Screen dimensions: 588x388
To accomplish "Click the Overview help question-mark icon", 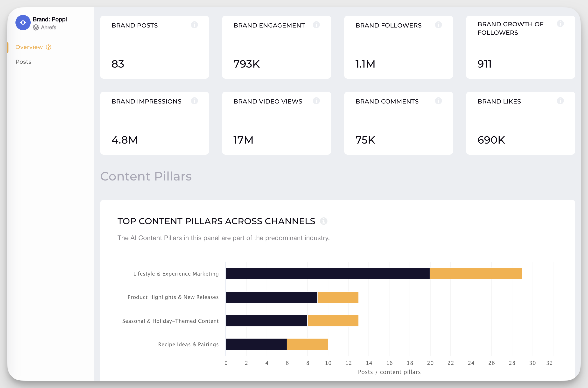I will pos(49,47).
